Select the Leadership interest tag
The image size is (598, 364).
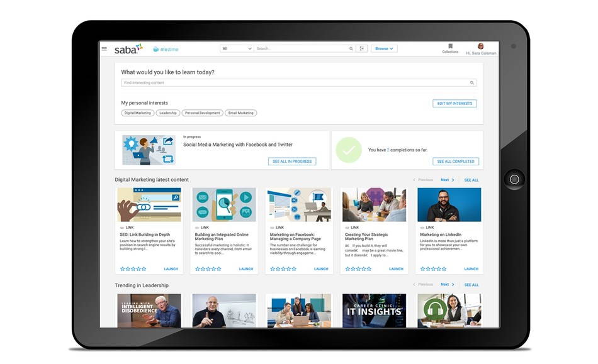coord(167,113)
